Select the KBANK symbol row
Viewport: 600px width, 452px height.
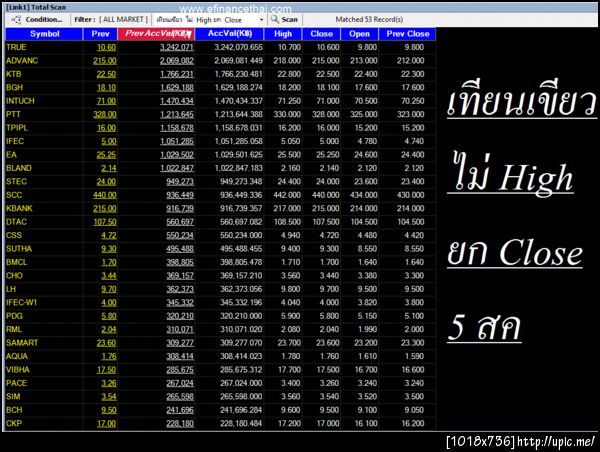point(220,208)
